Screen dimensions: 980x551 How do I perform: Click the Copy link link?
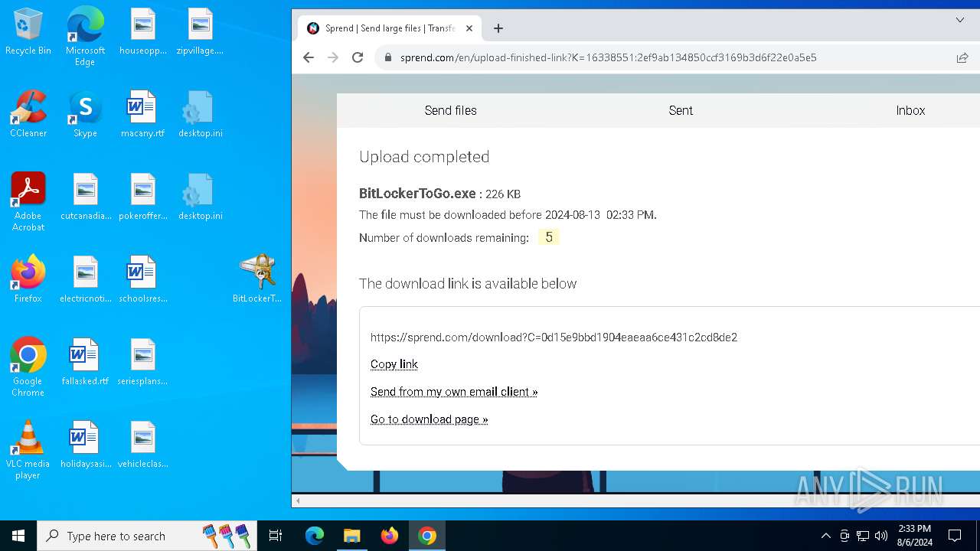click(394, 364)
